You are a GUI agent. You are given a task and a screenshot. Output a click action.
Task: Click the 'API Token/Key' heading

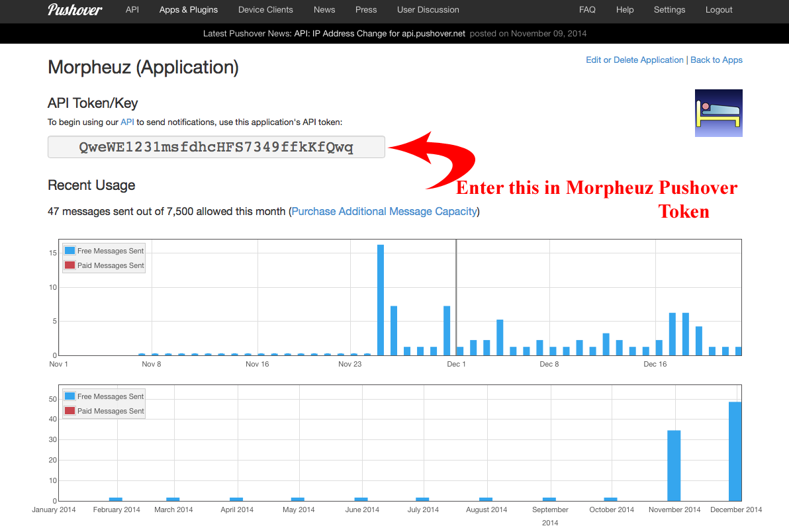point(93,103)
